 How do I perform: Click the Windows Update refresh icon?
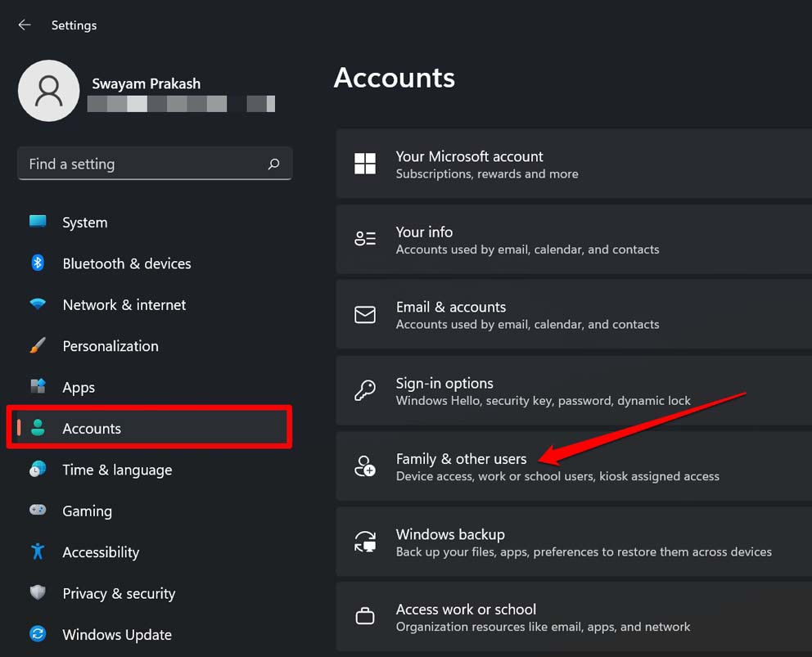pyautogui.click(x=38, y=634)
